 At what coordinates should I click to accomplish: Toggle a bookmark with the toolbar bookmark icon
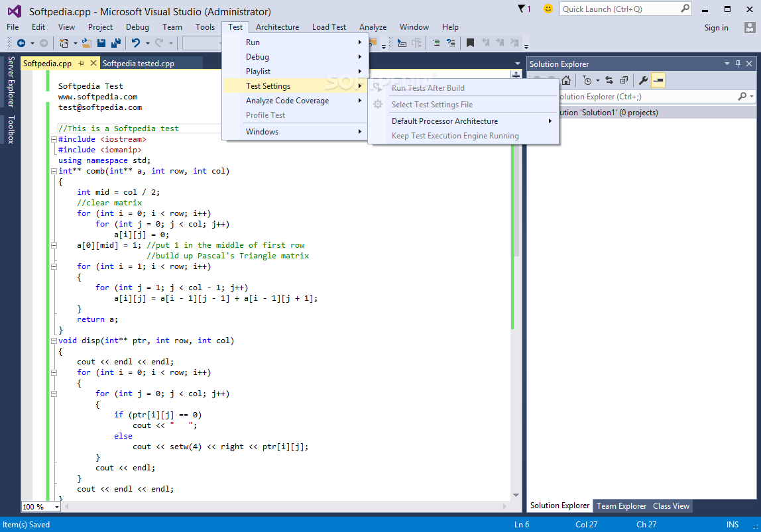(470, 43)
